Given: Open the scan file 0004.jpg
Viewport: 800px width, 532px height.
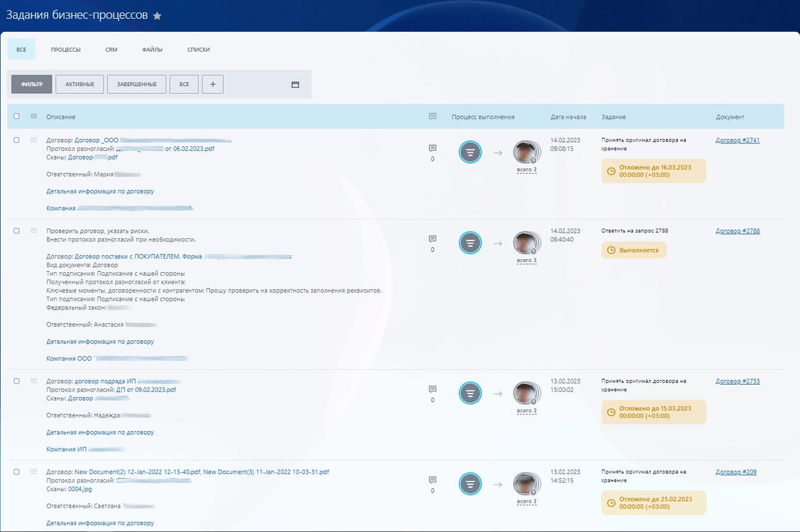Looking at the screenshot, I should pyautogui.click(x=80, y=488).
